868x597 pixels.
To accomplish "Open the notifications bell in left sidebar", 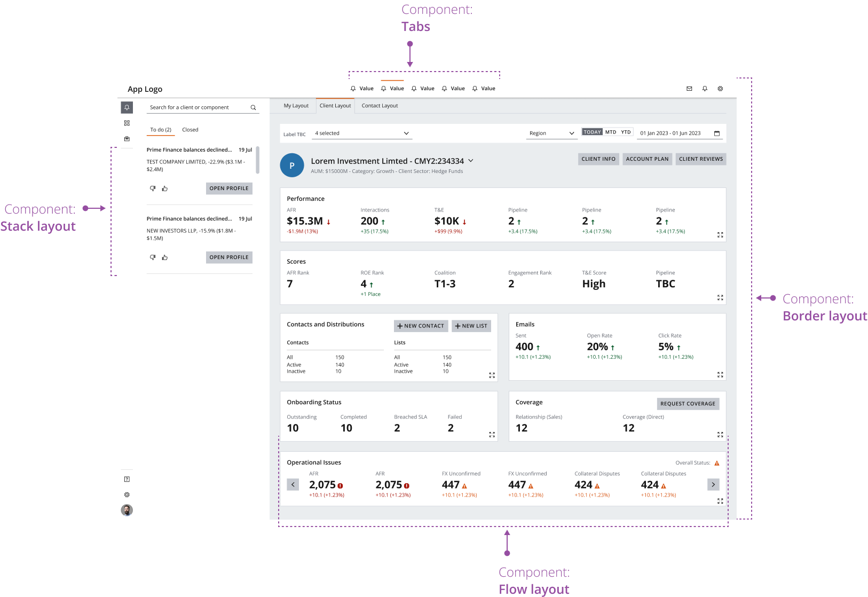I will click(127, 107).
